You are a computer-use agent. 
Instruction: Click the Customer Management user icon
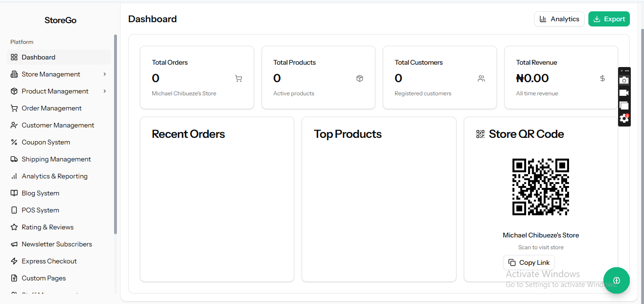(x=14, y=125)
